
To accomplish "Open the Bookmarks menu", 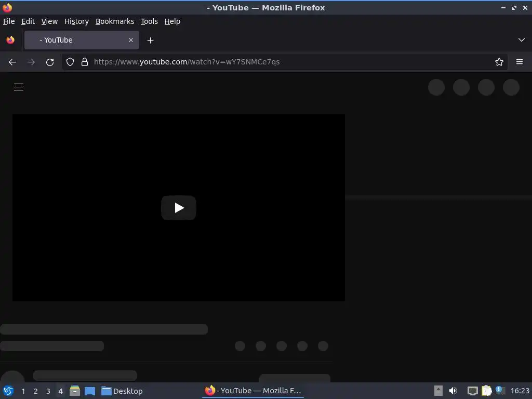I will pyautogui.click(x=115, y=21).
